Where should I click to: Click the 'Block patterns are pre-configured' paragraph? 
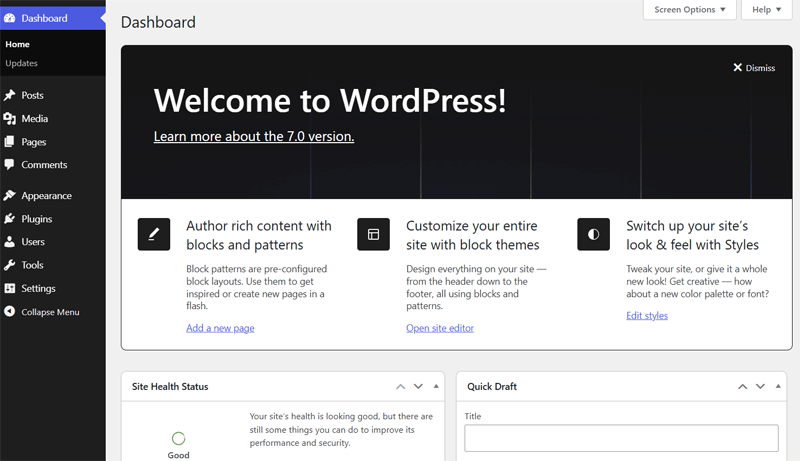[257, 287]
